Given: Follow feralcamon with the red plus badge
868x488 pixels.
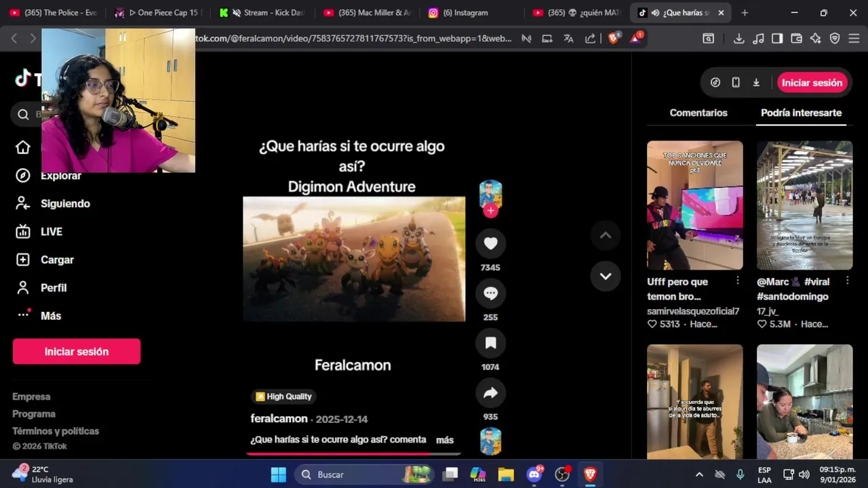Looking at the screenshot, I should pyautogui.click(x=490, y=211).
